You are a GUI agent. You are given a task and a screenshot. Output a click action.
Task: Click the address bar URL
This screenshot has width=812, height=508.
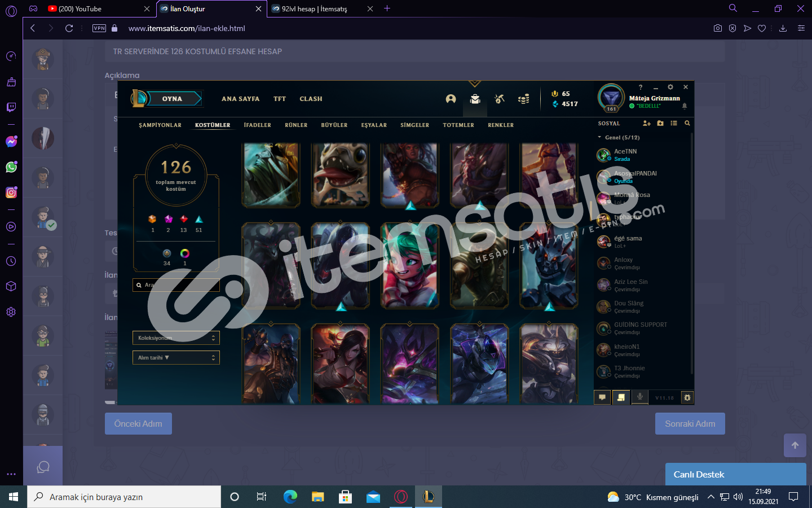pyautogui.click(x=187, y=28)
